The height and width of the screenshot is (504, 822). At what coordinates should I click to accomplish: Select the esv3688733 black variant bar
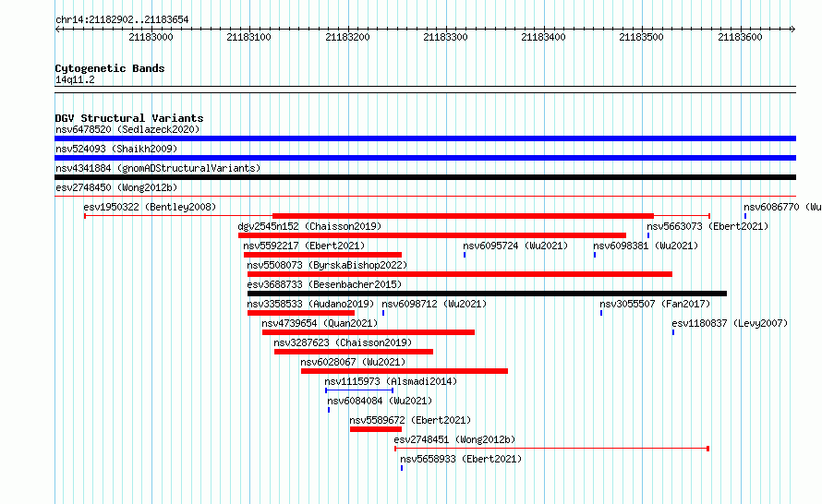(x=487, y=294)
